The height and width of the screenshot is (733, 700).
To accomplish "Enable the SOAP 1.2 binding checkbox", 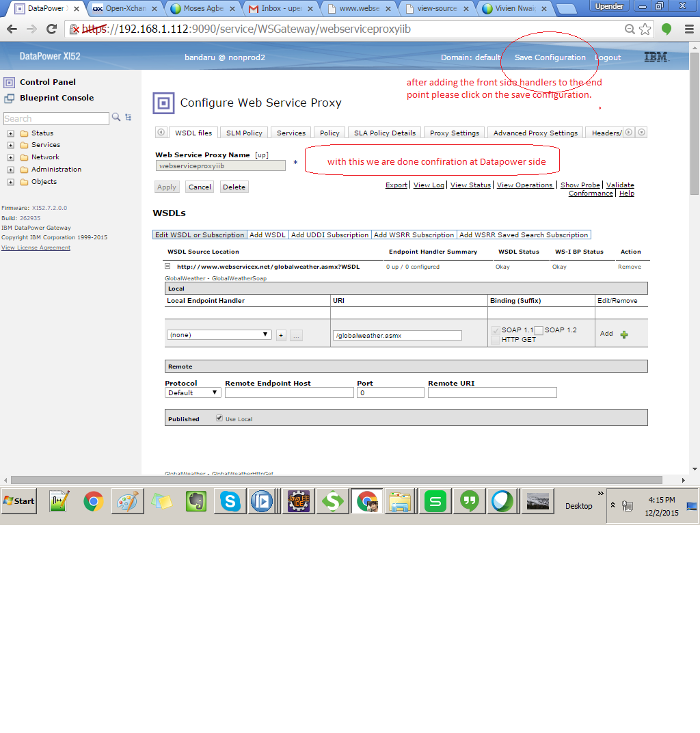I will (x=540, y=330).
